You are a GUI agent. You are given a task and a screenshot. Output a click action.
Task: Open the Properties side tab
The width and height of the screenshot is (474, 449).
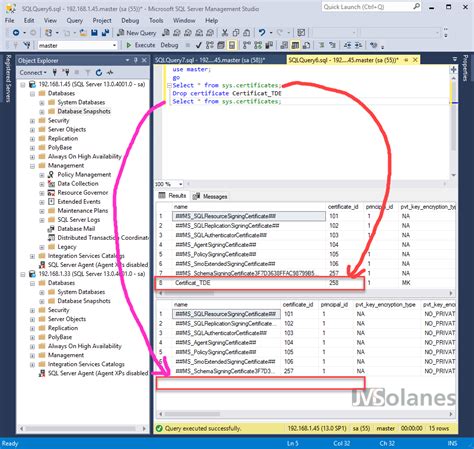click(466, 68)
